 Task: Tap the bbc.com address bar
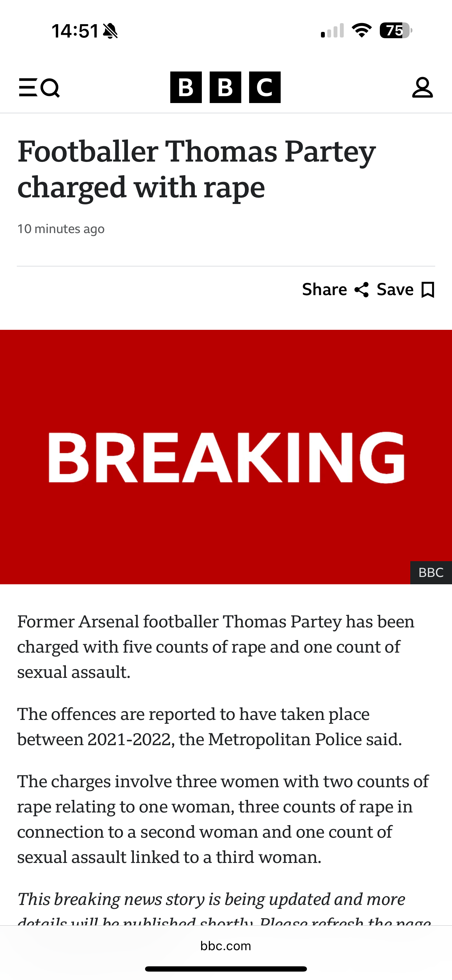point(226,946)
